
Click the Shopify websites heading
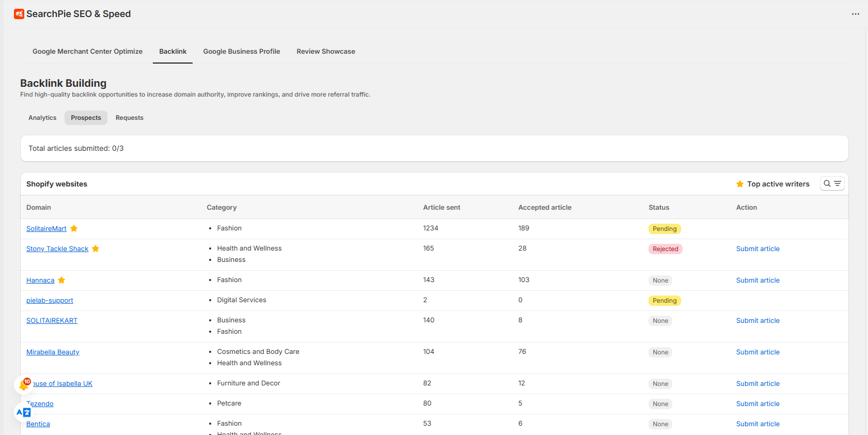click(57, 184)
